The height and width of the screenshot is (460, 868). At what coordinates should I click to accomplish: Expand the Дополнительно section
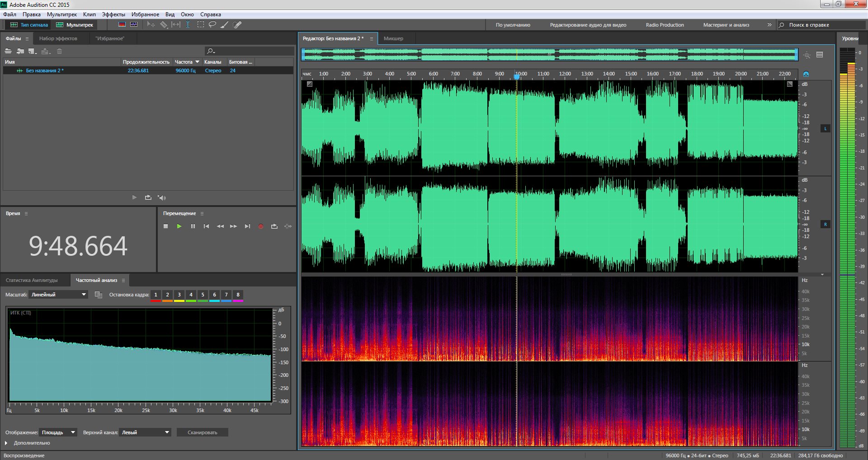point(6,443)
